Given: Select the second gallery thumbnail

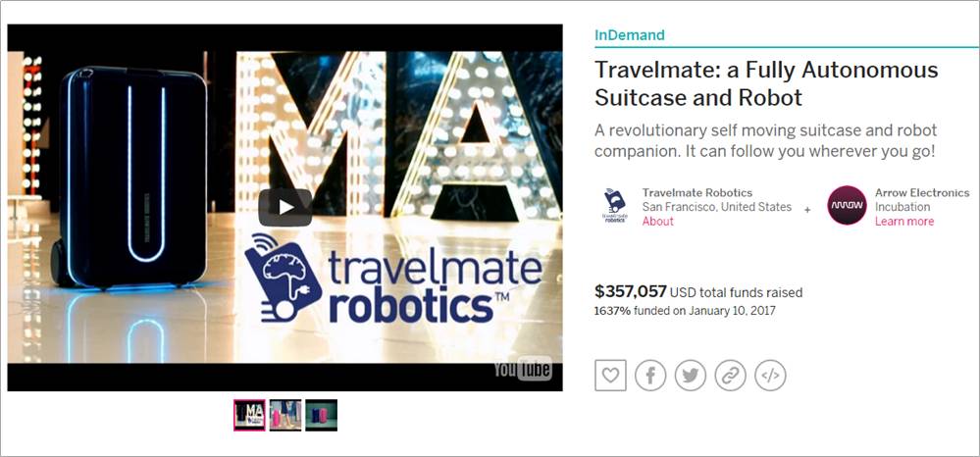Looking at the screenshot, I should pos(285,415).
